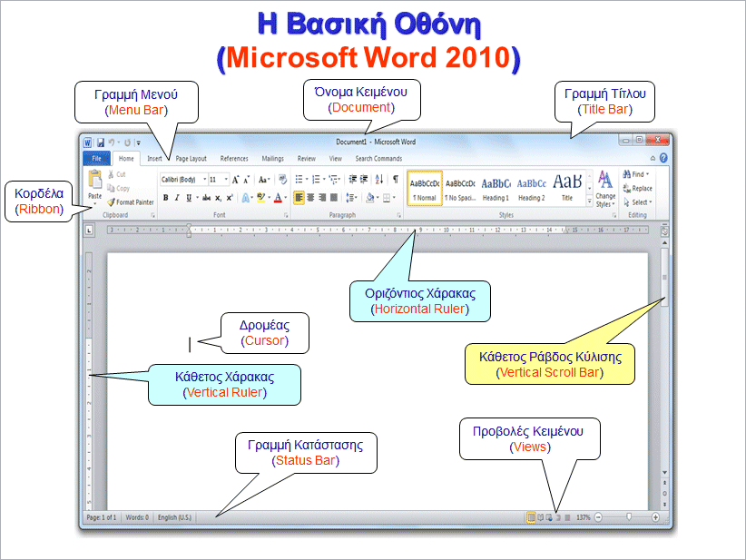746x560 pixels.
Task: Click the Strikethrough icon
Action: 206,198
